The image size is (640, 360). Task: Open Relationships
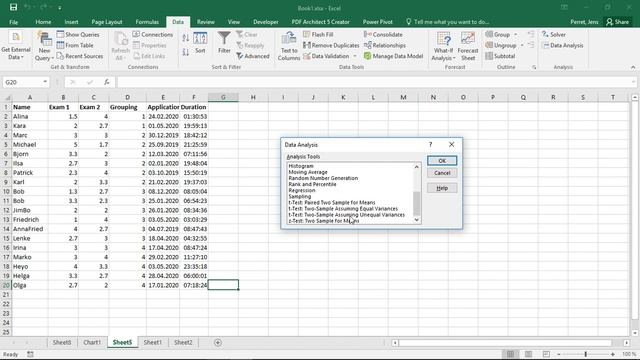click(385, 45)
